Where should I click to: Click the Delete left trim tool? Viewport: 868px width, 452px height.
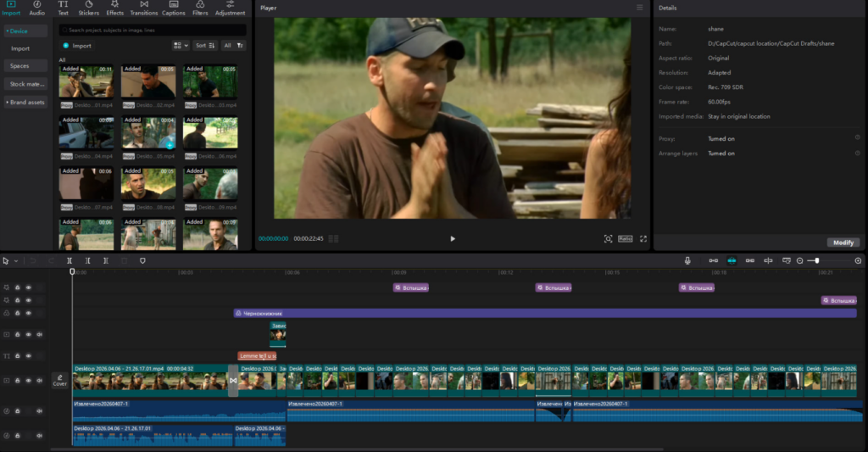87,261
